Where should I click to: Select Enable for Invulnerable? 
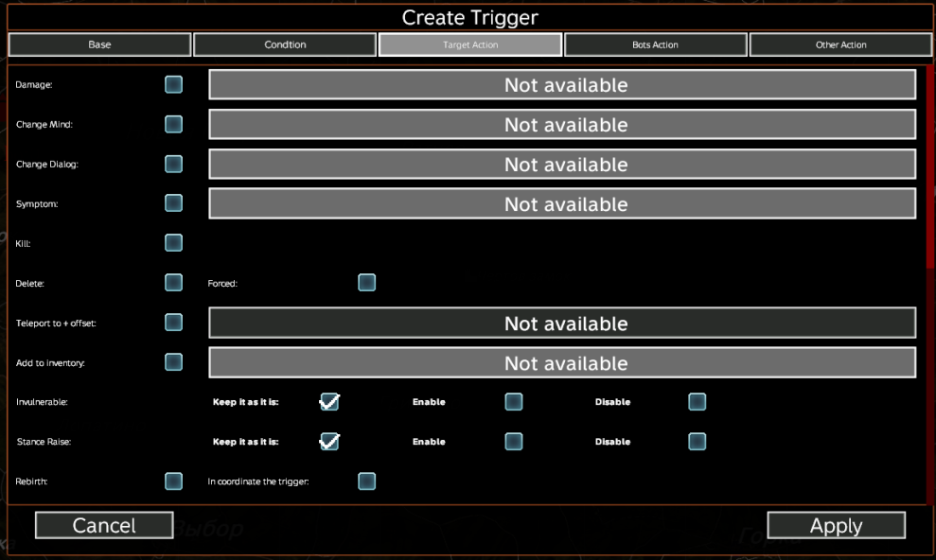point(513,402)
